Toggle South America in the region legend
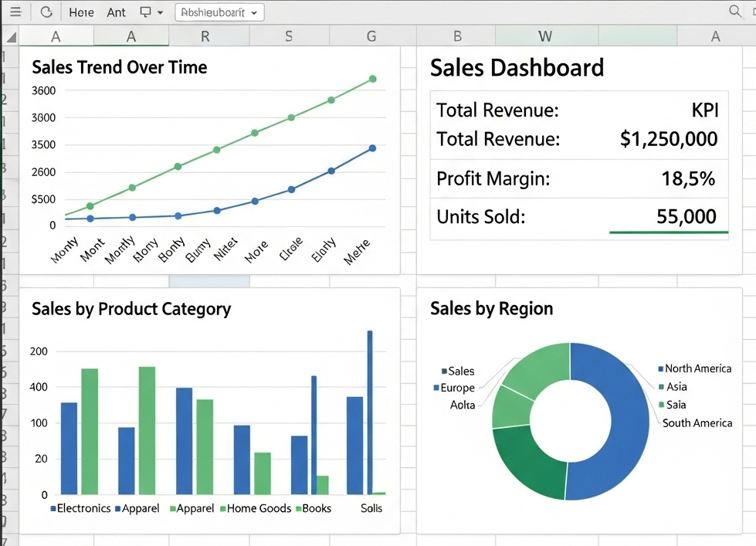Image resolution: width=756 pixels, height=546 pixels. point(696,423)
